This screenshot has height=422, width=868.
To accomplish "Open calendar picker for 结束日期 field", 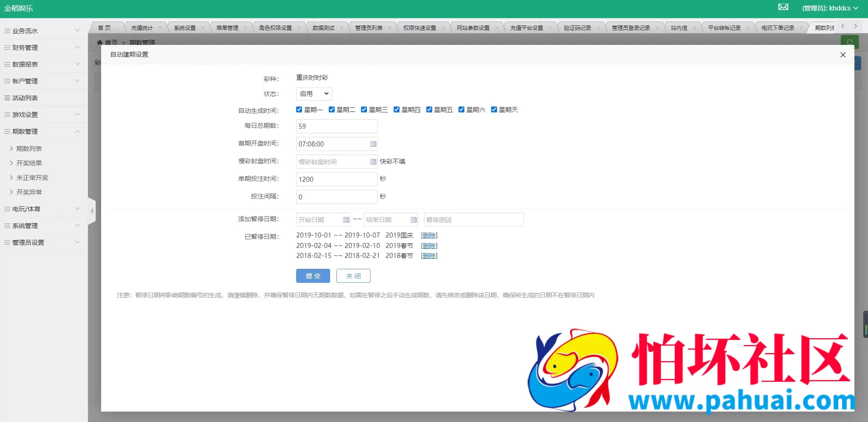I will click(x=413, y=219).
